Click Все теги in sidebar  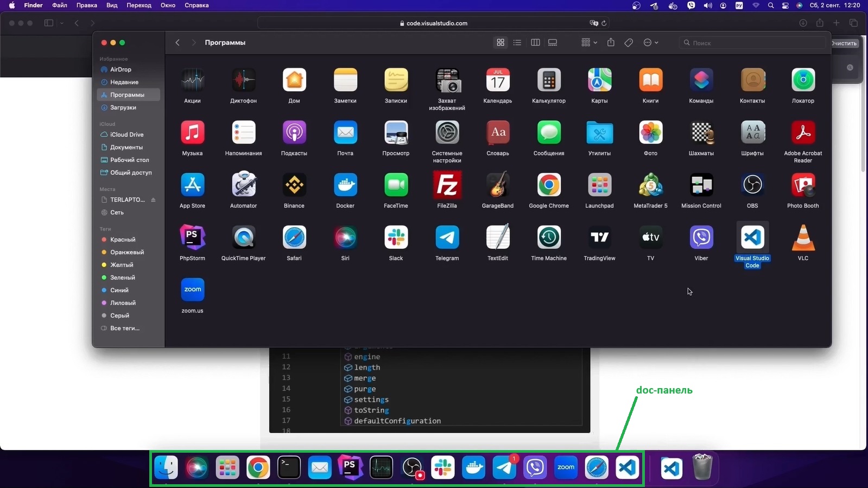pyautogui.click(x=128, y=328)
